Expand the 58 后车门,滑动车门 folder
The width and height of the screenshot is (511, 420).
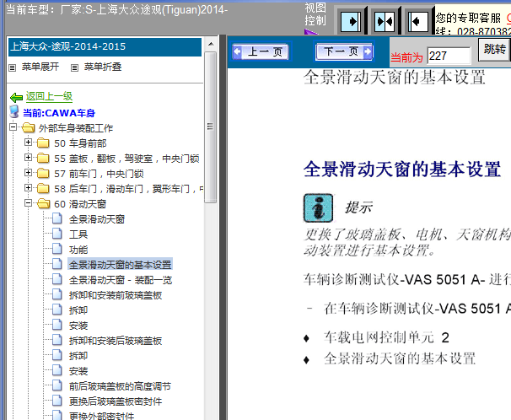(x=29, y=188)
